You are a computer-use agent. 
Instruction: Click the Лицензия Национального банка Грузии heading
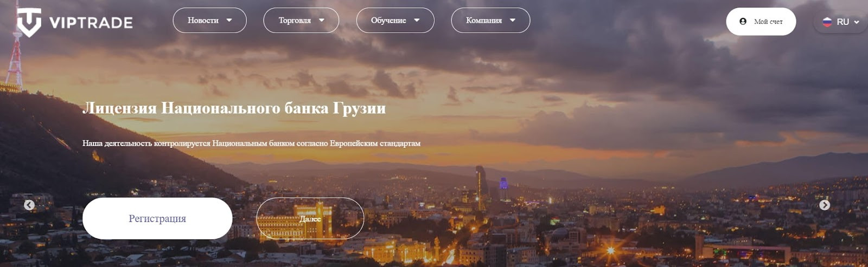pyautogui.click(x=234, y=108)
